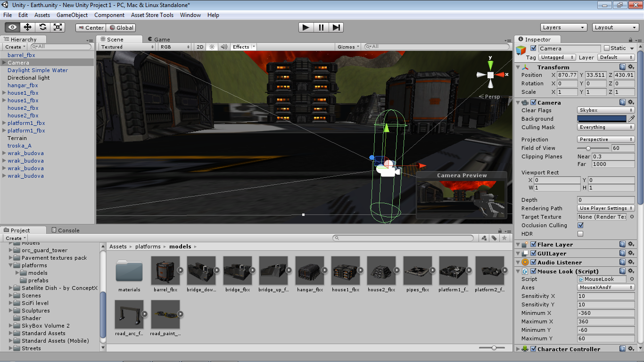Image resolution: width=644 pixels, height=362 pixels.
Task: Disable the Mouse Look script
Action: pyautogui.click(x=534, y=271)
